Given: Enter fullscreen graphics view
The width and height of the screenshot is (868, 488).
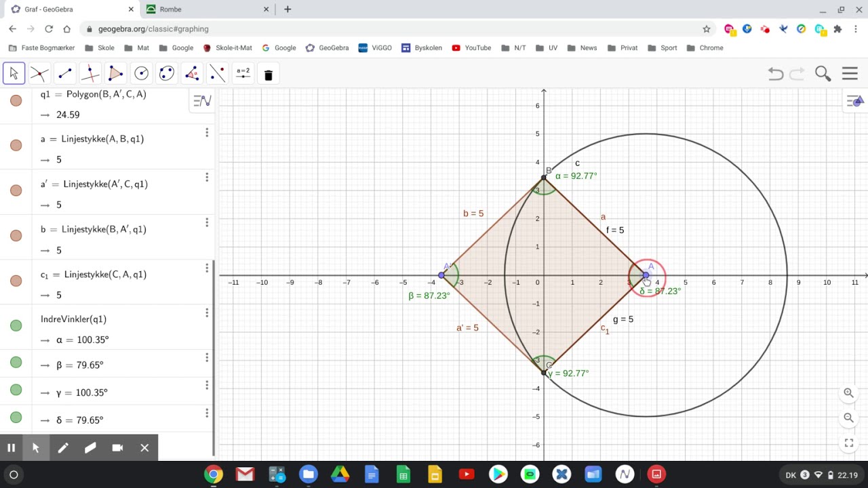Looking at the screenshot, I should (848, 443).
